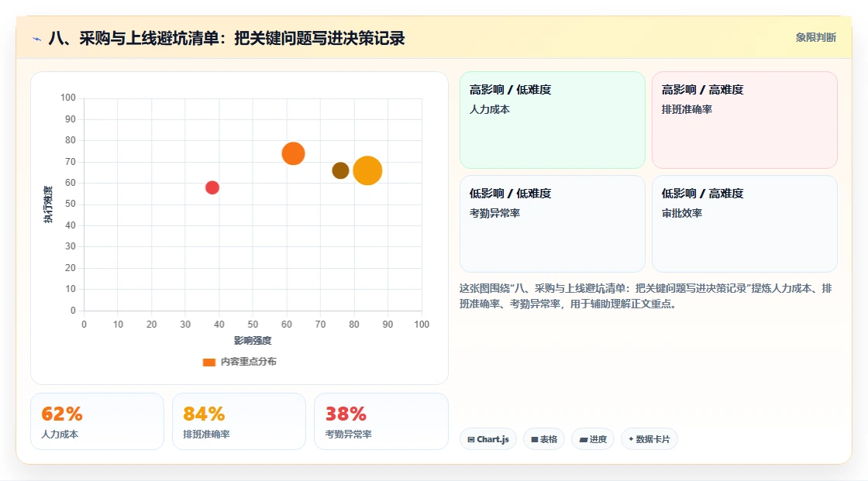Click the red bubble in the chart

tap(212, 187)
